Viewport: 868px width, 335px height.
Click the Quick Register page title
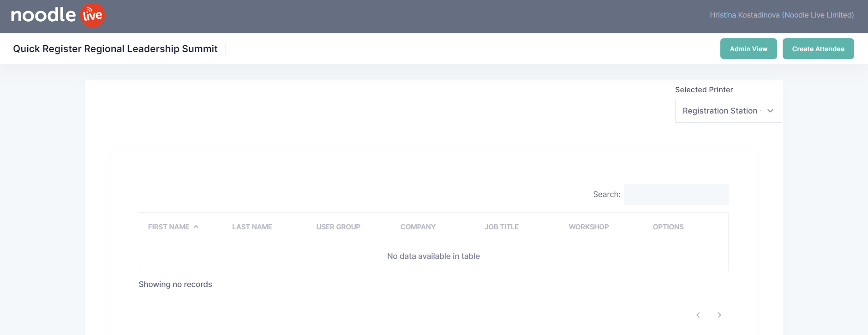point(115,49)
